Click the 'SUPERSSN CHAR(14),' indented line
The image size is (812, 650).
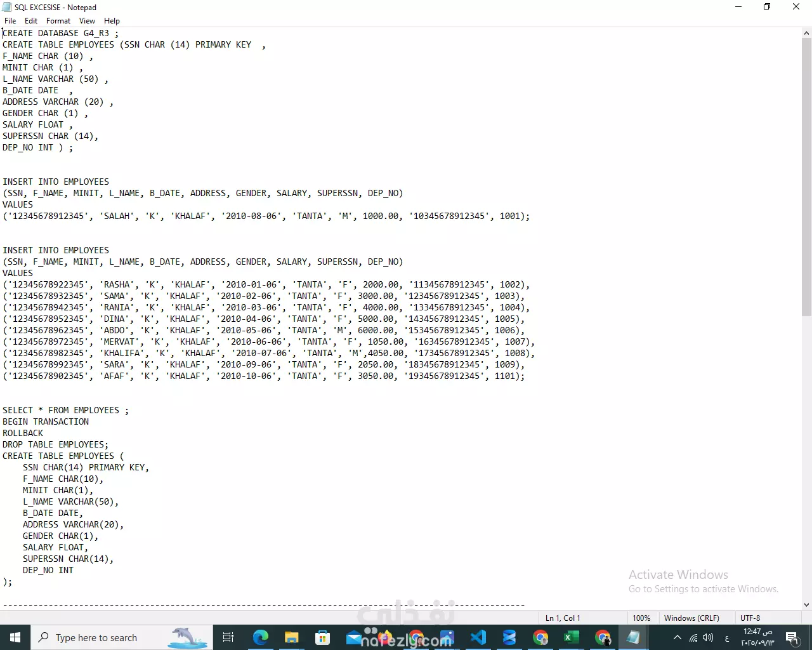(x=68, y=559)
